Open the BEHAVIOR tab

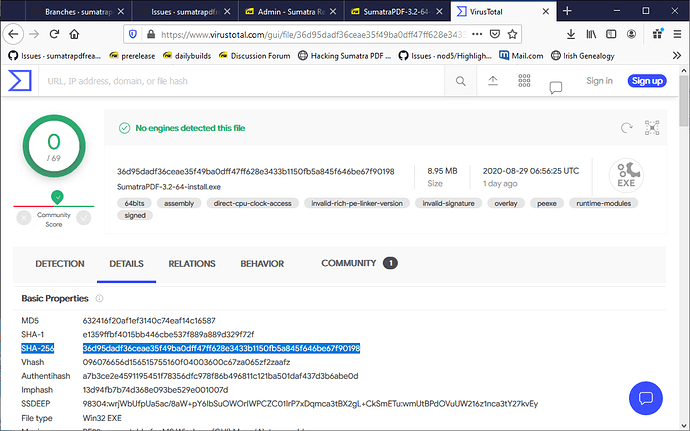(262, 264)
